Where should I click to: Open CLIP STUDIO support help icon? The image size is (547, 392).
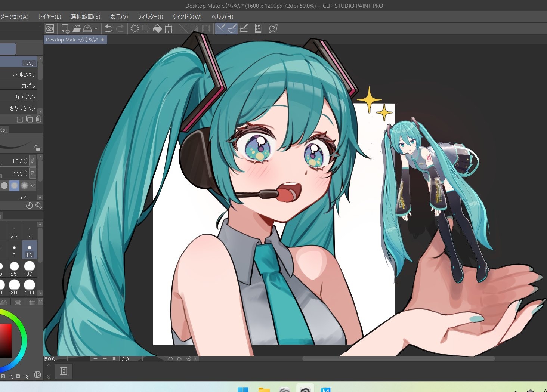273,28
